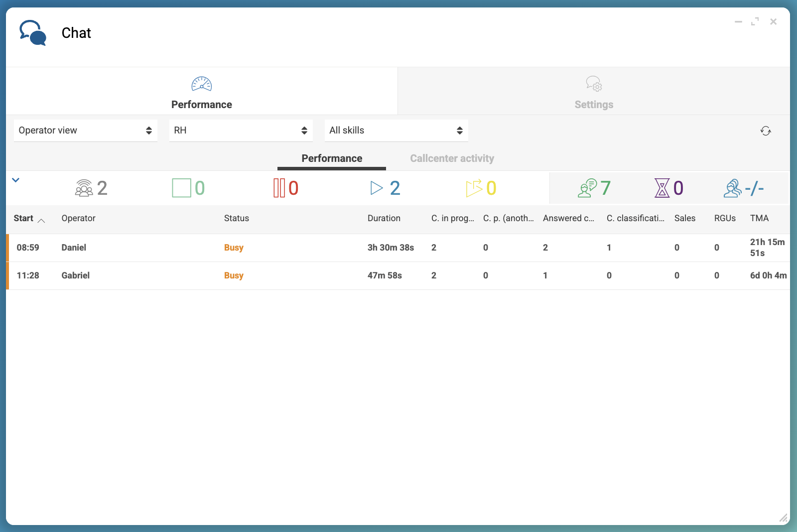This screenshot has width=797, height=532.
Task: Click the 21h 15m 51s TMA value
Action: [768, 248]
